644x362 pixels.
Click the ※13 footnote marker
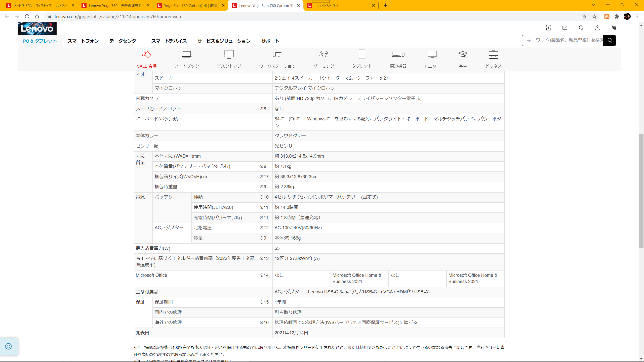264,258
